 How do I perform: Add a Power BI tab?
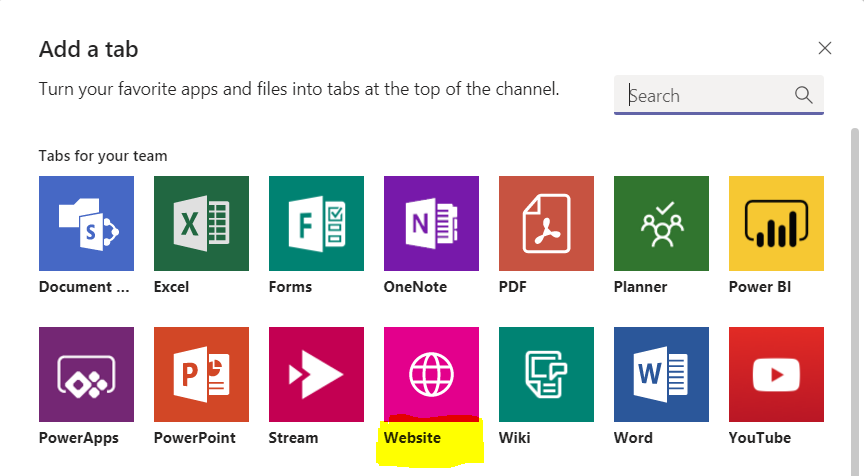(x=776, y=223)
